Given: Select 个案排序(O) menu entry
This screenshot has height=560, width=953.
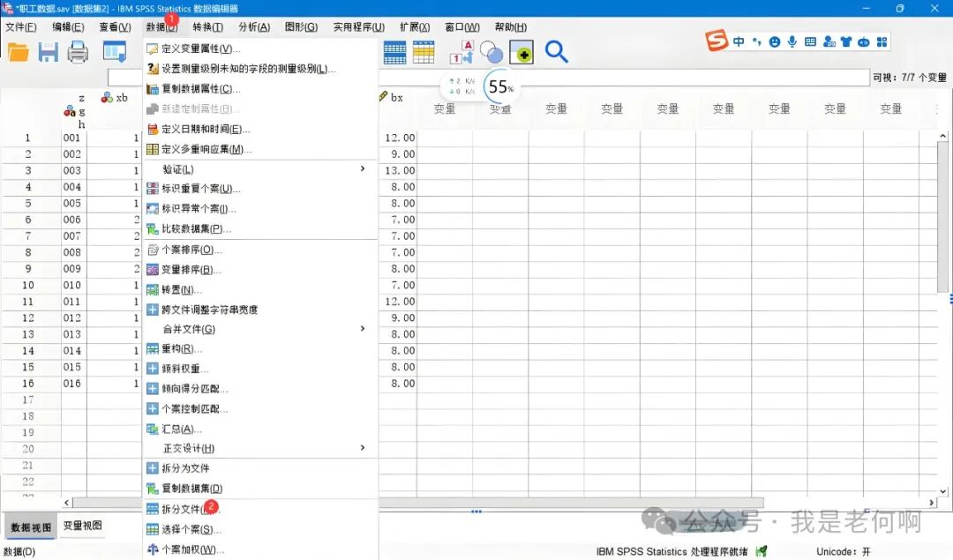Looking at the screenshot, I should coord(260,250).
